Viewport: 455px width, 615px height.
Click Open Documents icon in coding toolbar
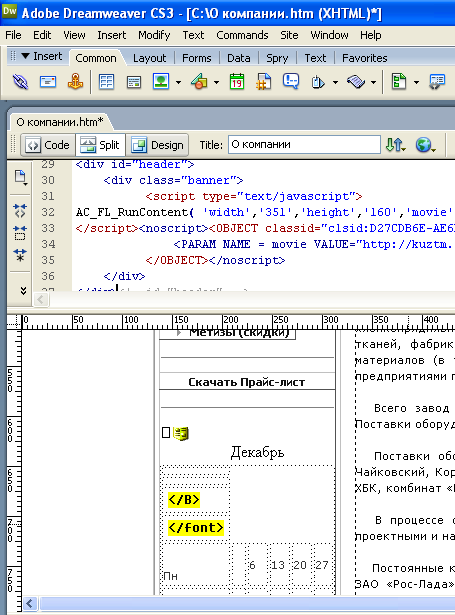(20, 177)
